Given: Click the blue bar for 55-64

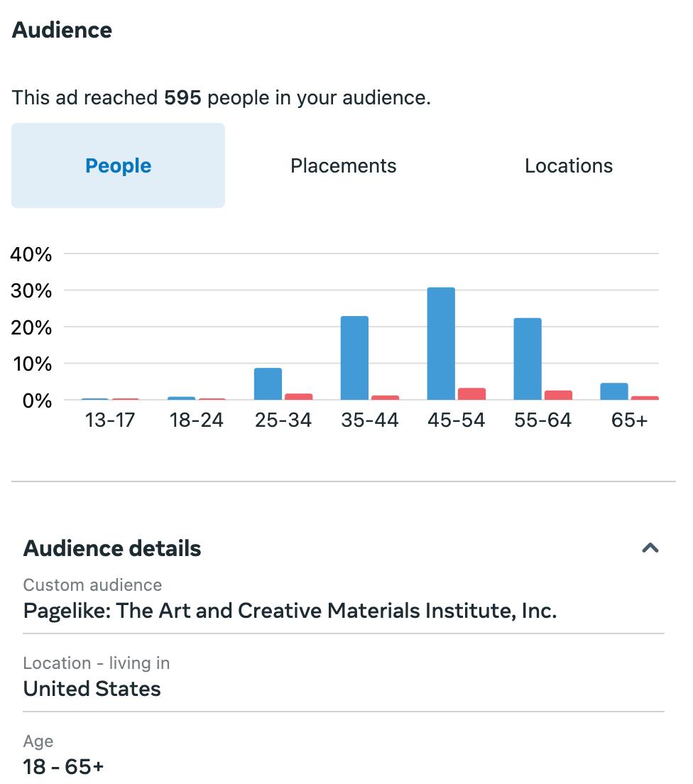Looking at the screenshot, I should (528, 359).
